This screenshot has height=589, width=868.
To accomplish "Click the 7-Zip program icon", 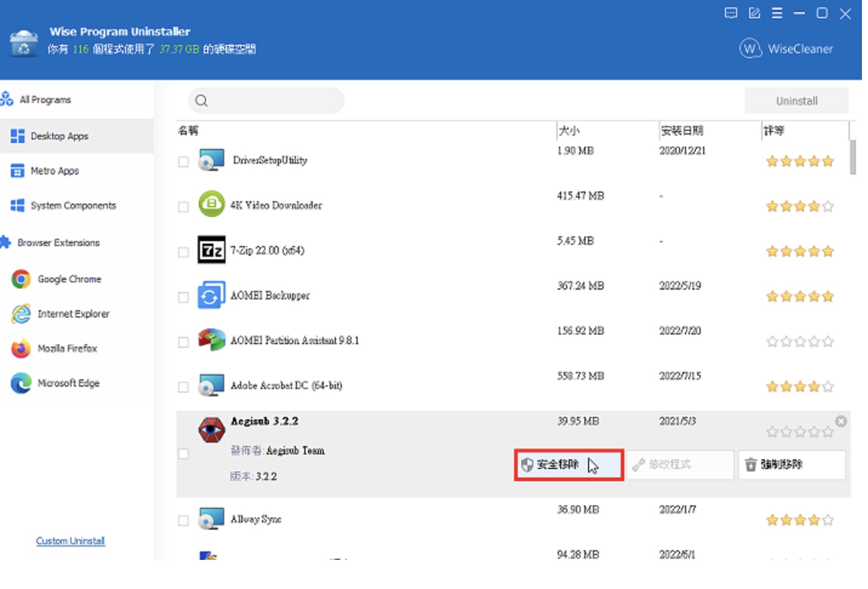I will point(212,250).
